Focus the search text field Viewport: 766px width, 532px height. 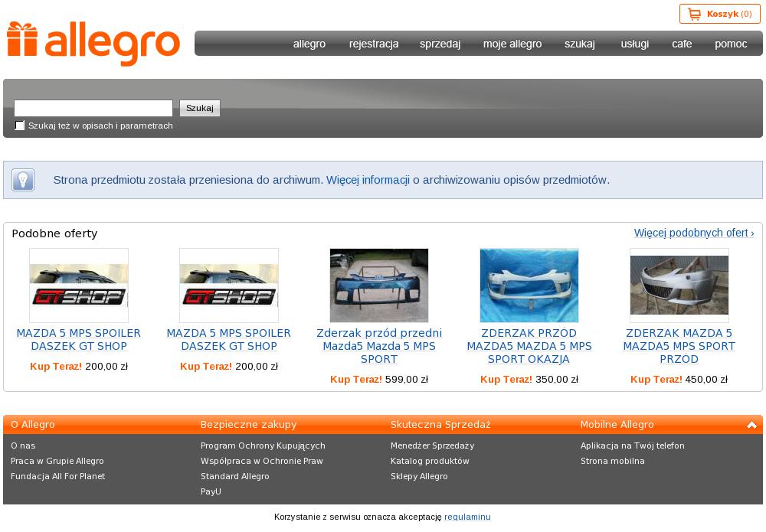click(93, 108)
